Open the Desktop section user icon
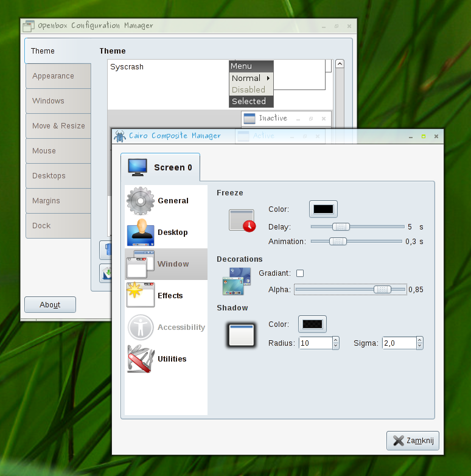Viewport: 471px width, 476px height. [x=140, y=233]
